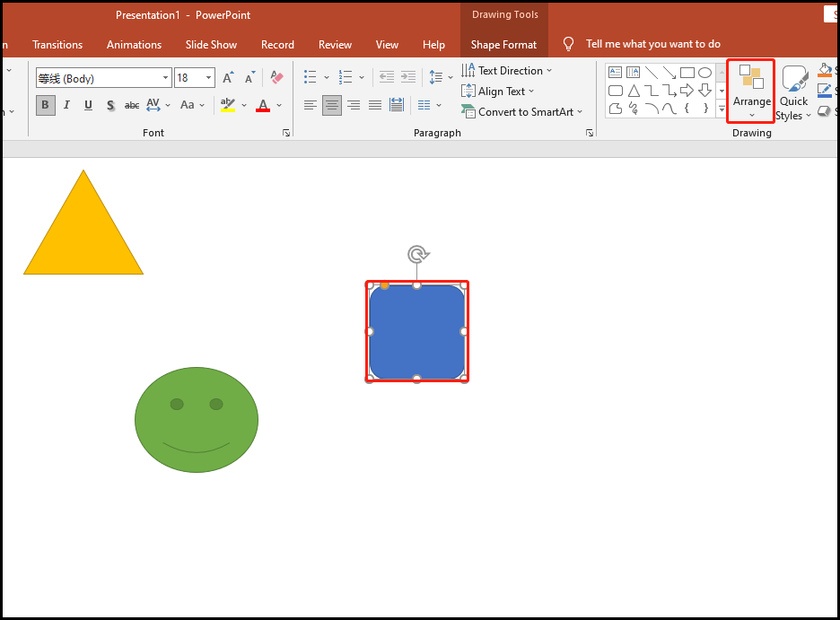The width and height of the screenshot is (840, 620).
Task: Open the Change Case dropdown
Action: pos(191,105)
